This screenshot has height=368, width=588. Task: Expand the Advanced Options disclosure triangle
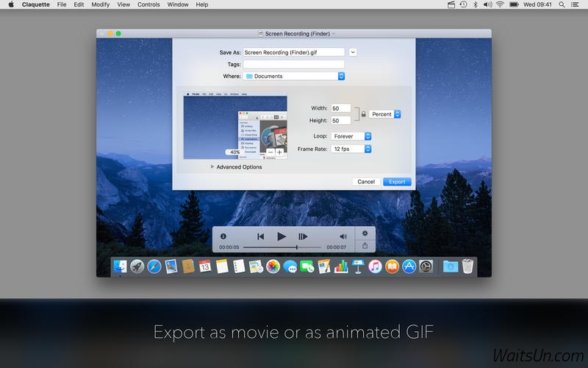pyautogui.click(x=212, y=167)
